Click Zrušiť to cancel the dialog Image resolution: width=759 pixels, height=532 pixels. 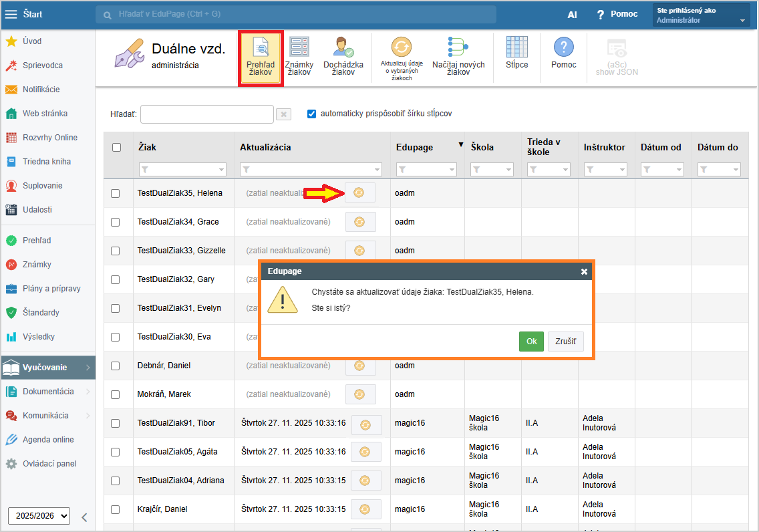coord(565,342)
